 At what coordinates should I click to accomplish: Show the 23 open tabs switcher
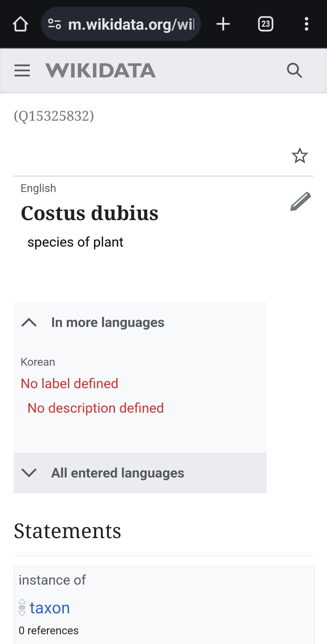(265, 24)
